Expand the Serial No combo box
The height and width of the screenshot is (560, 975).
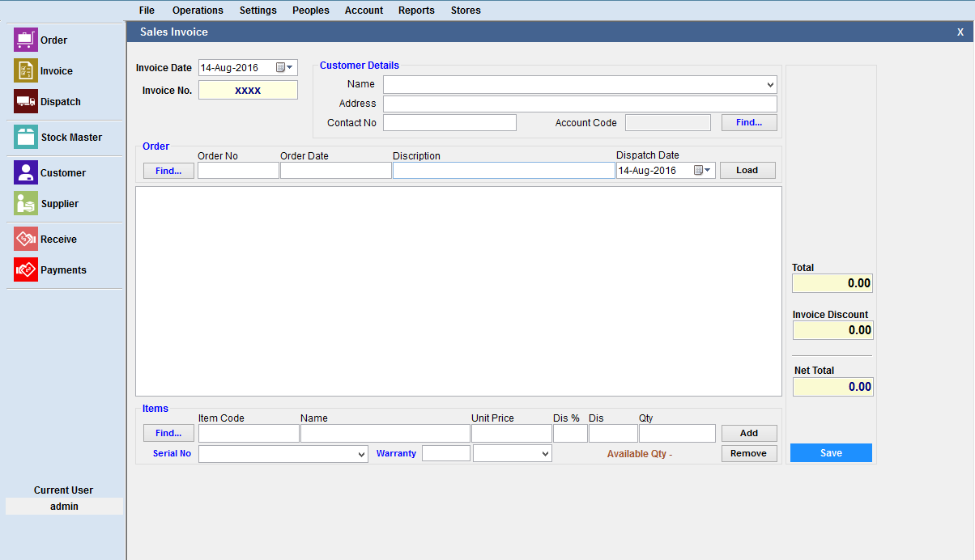[x=361, y=455]
